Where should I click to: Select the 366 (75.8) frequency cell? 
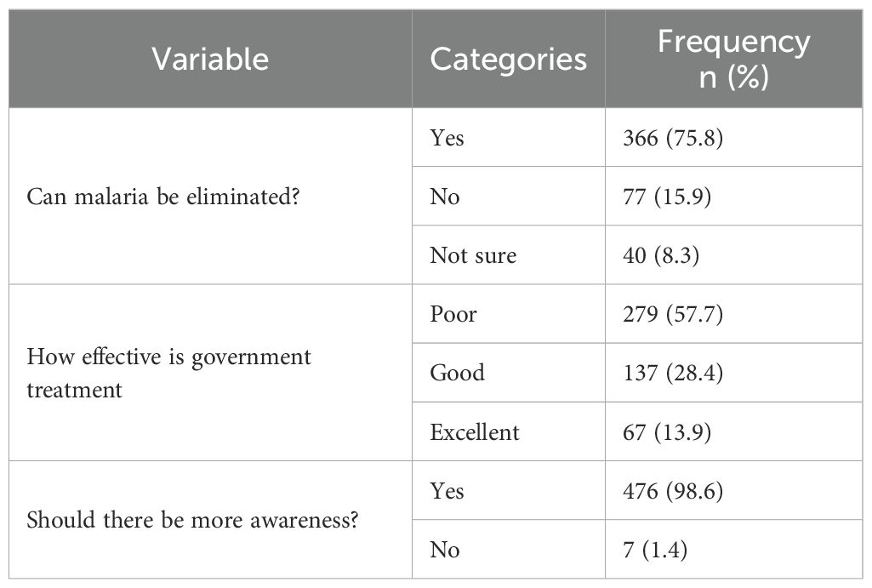(673, 137)
